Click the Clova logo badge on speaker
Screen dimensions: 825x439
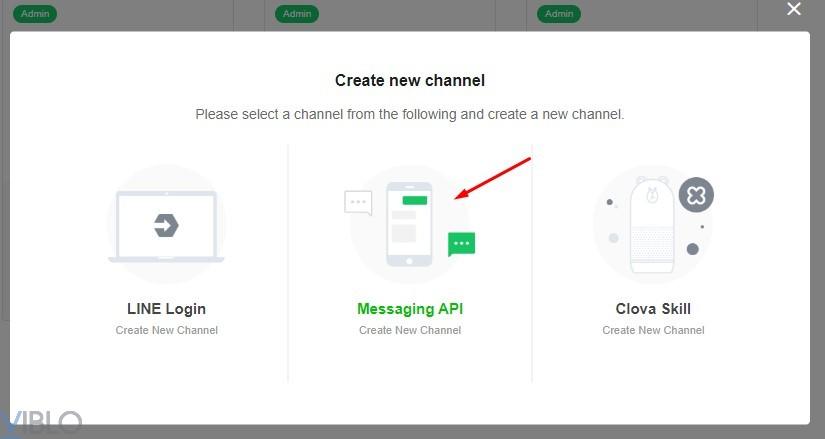click(696, 195)
